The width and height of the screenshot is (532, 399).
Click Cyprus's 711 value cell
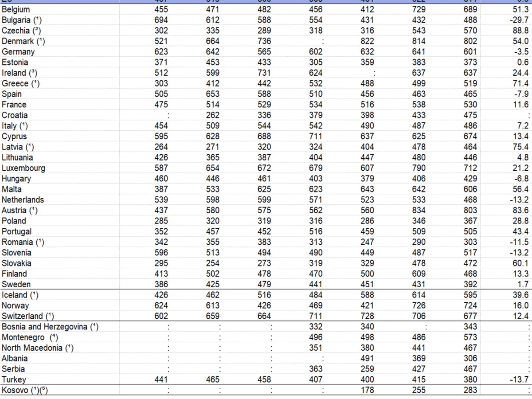(316, 137)
